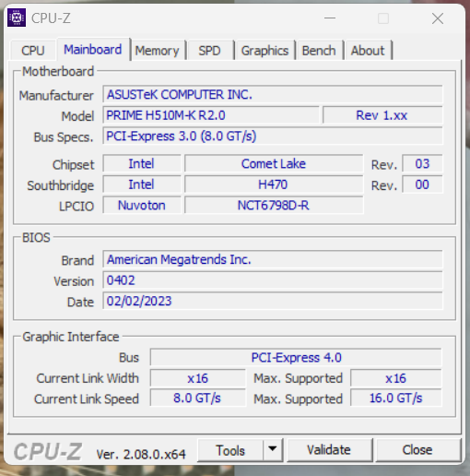Click the Max. Supported 16.0 GT/s value
This screenshot has width=470, height=476.
[x=396, y=399]
